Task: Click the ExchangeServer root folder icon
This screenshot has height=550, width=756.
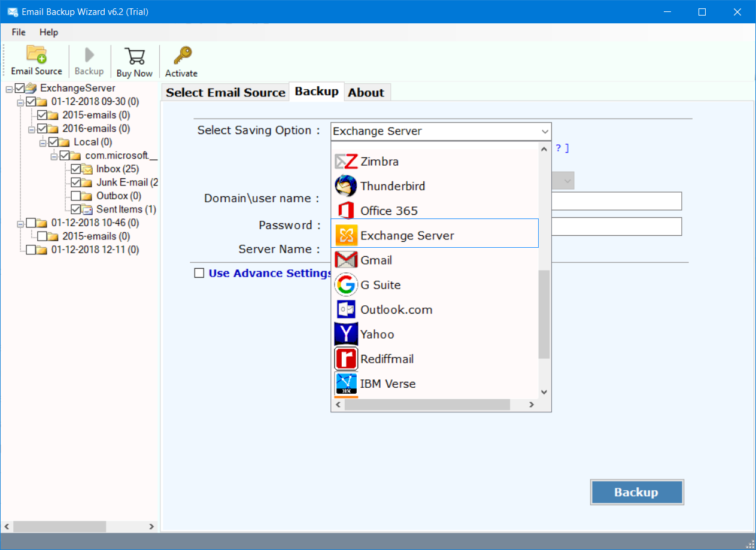Action: point(32,88)
